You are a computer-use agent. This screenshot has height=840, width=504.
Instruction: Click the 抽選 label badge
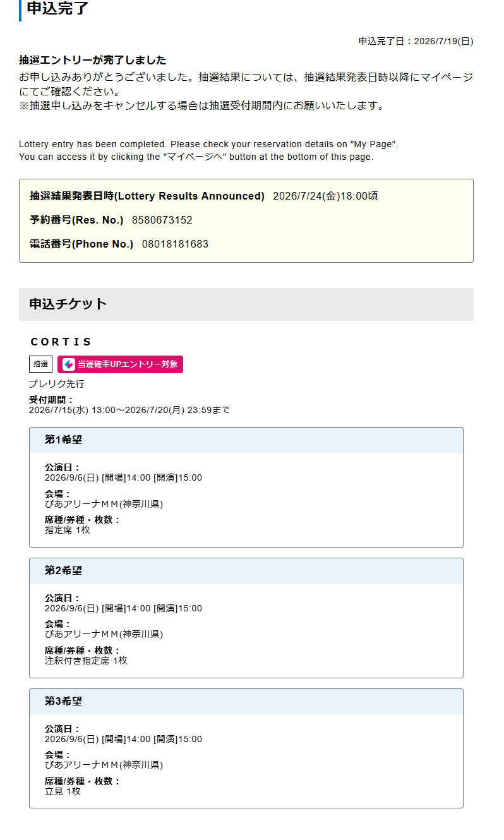[40, 364]
